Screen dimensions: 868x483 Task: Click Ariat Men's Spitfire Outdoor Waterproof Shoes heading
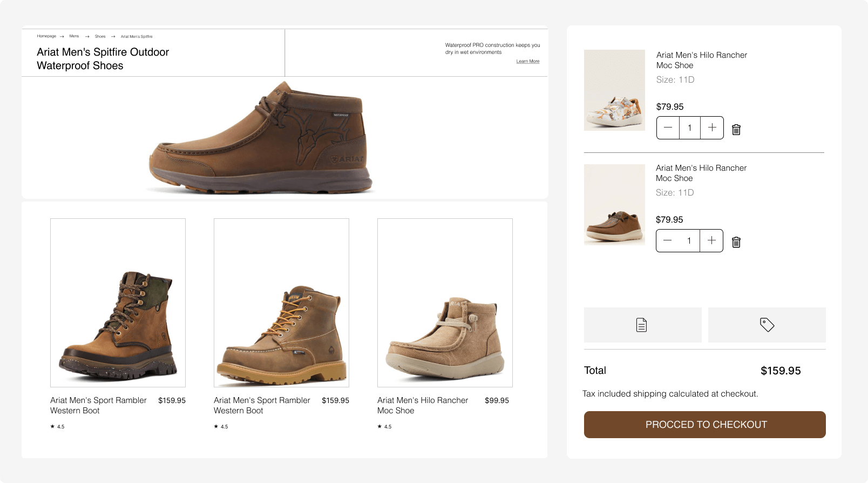pos(103,59)
